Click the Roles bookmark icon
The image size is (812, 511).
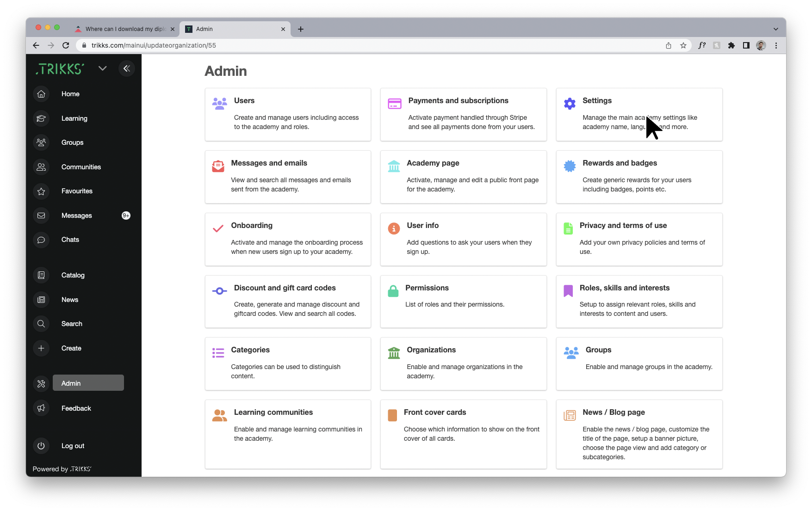568,291
